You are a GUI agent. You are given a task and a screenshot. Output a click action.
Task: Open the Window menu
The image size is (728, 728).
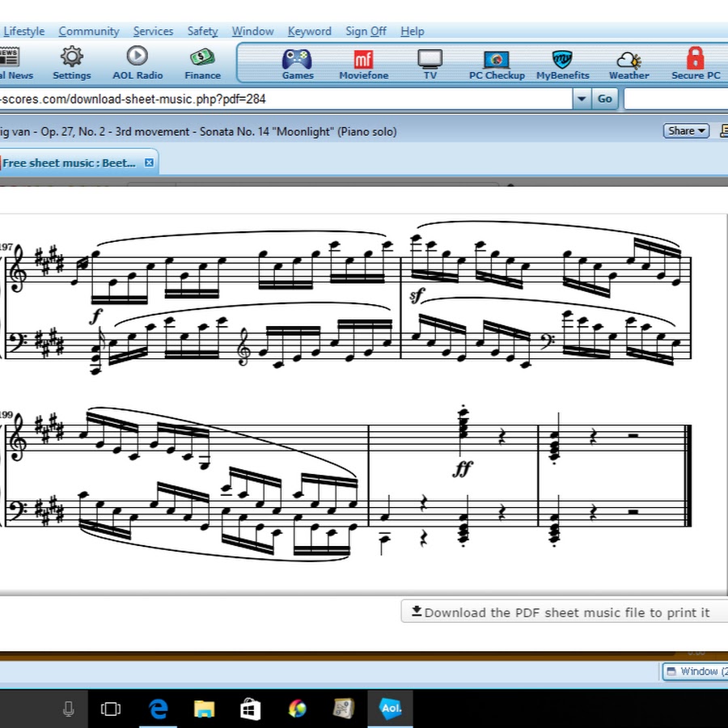(252, 31)
